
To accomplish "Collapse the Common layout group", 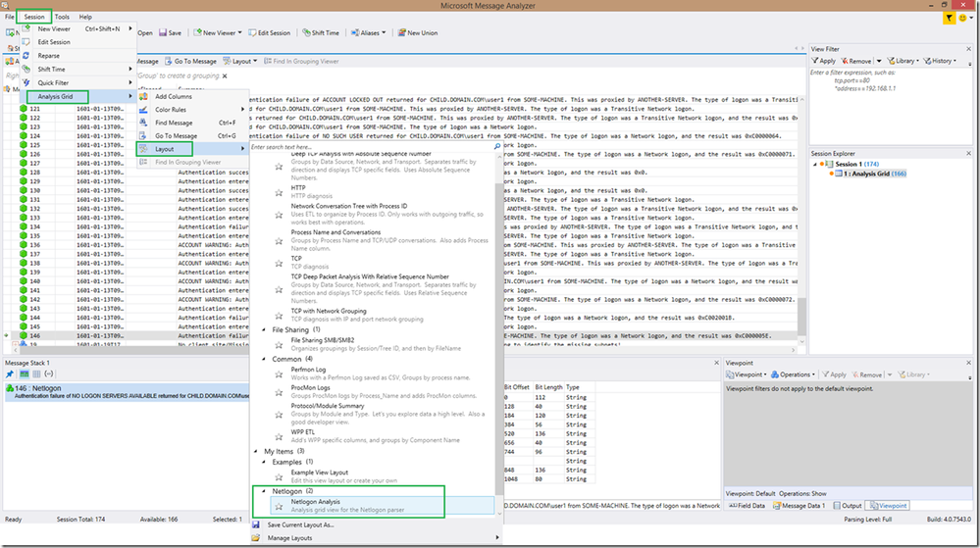I will click(x=264, y=359).
